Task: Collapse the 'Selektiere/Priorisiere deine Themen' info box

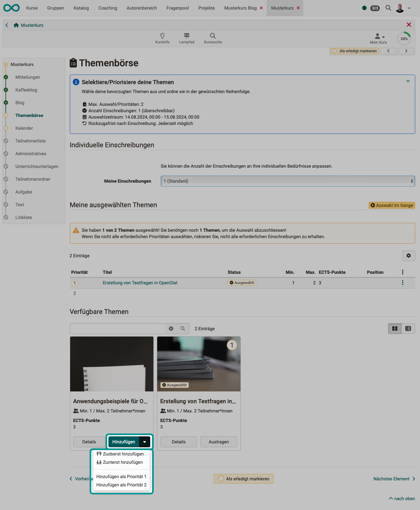Action: click(408, 81)
